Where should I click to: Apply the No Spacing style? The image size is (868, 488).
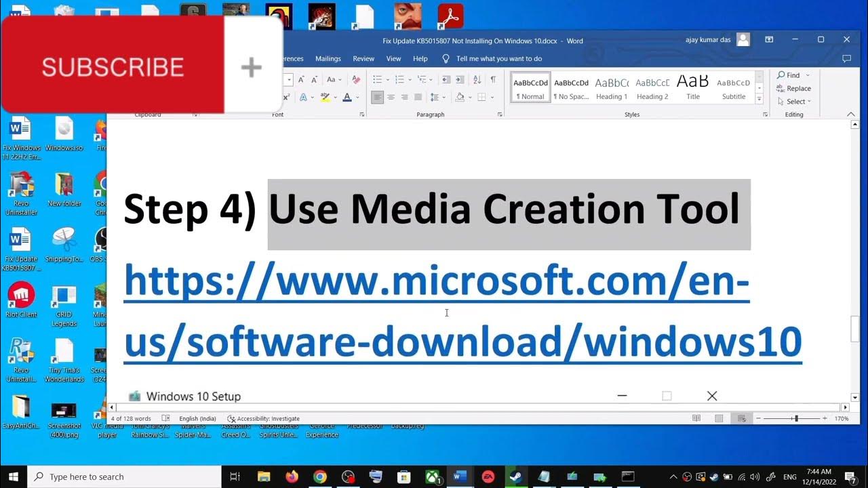point(571,87)
